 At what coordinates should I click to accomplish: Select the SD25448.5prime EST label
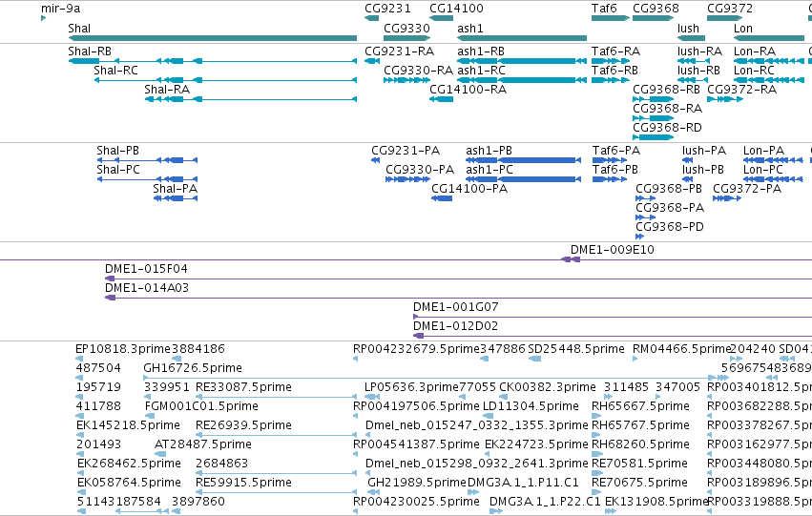pyautogui.click(x=576, y=349)
